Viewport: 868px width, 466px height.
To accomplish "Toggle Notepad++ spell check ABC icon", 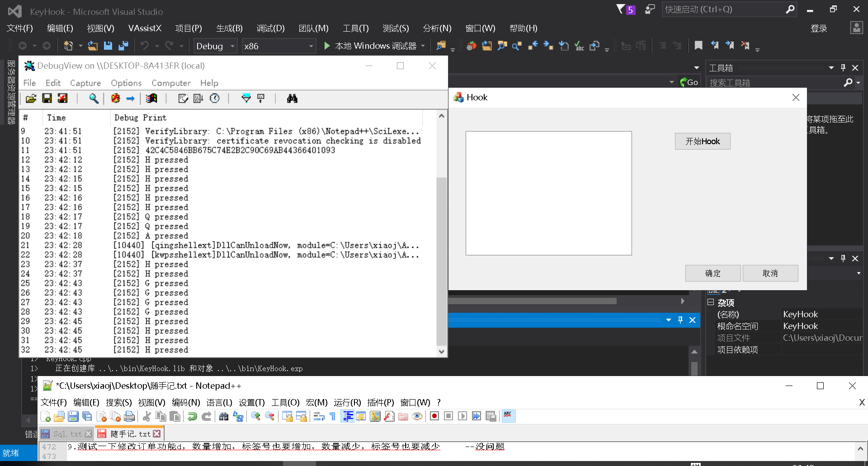I will tap(508, 416).
